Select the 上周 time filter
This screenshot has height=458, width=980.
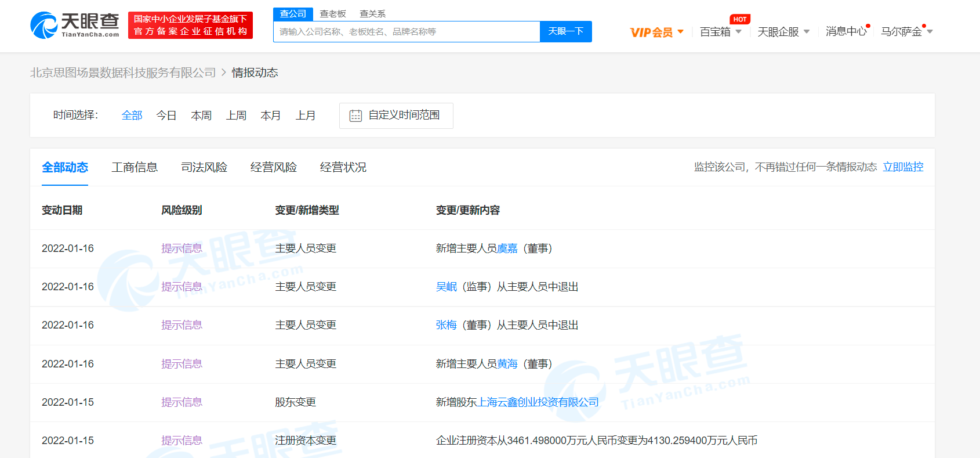(x=236, y=116)
